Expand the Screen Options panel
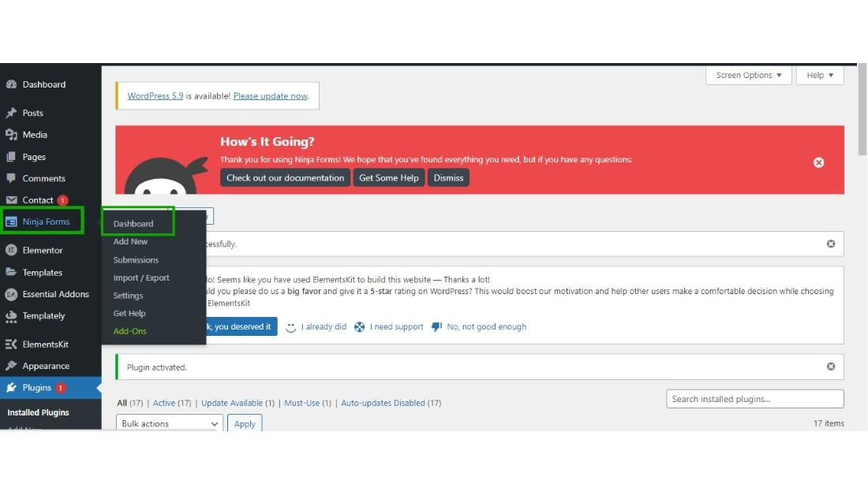The width and height of the screenshot is (868, 488). click(748, 75)
